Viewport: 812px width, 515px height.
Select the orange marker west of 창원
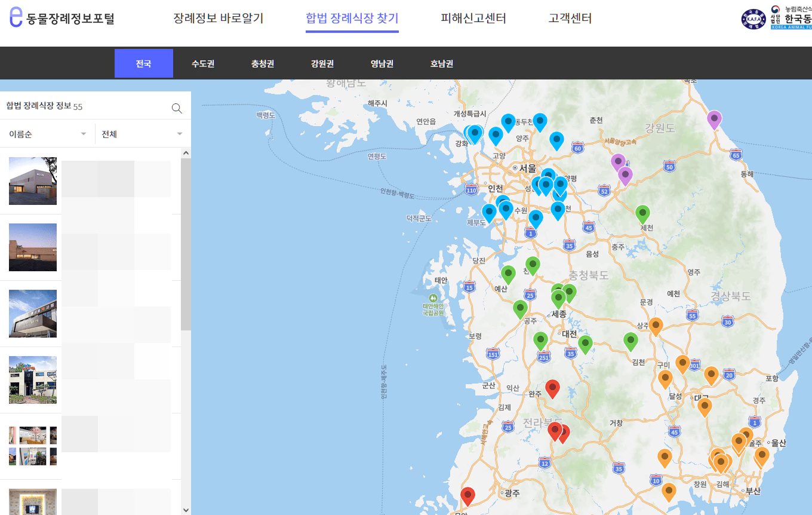coord(669,493)
